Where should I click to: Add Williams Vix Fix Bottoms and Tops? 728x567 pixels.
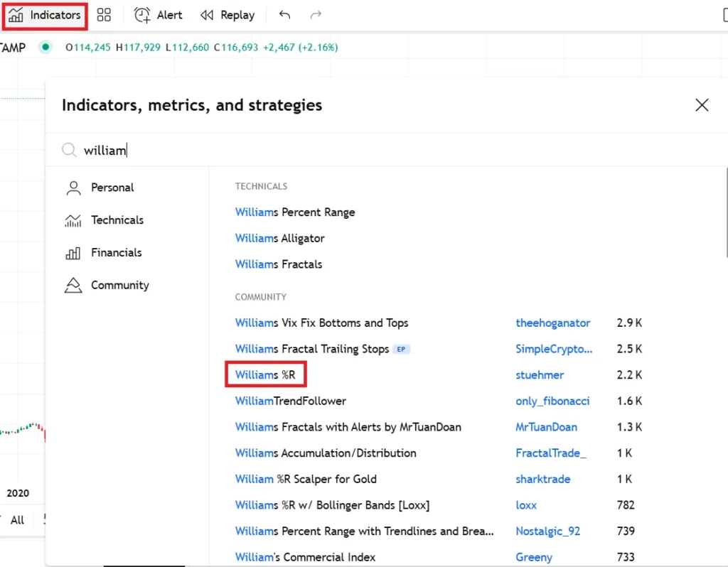coord(321,323)
